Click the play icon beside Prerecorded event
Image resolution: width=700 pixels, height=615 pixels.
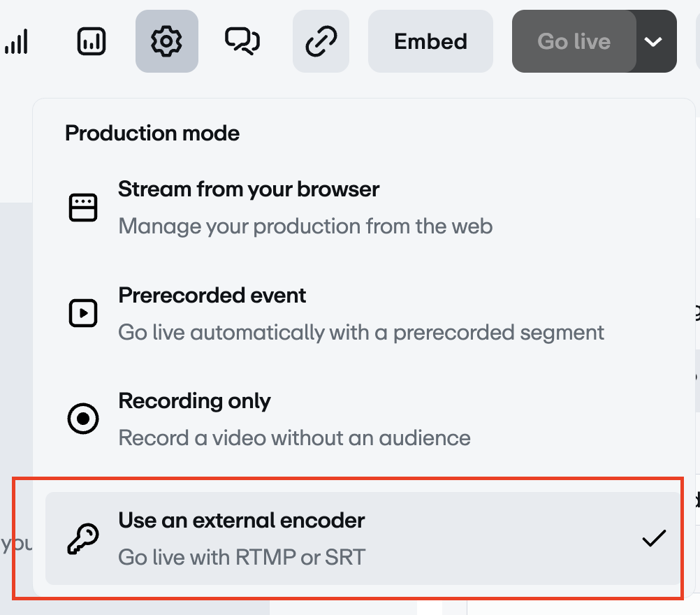click(x=83, y=313)
